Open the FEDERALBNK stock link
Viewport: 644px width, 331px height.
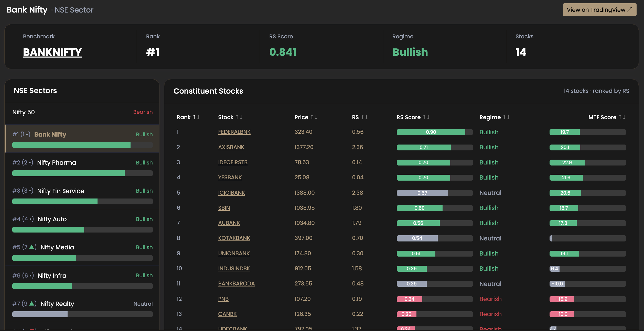point(234,132)
